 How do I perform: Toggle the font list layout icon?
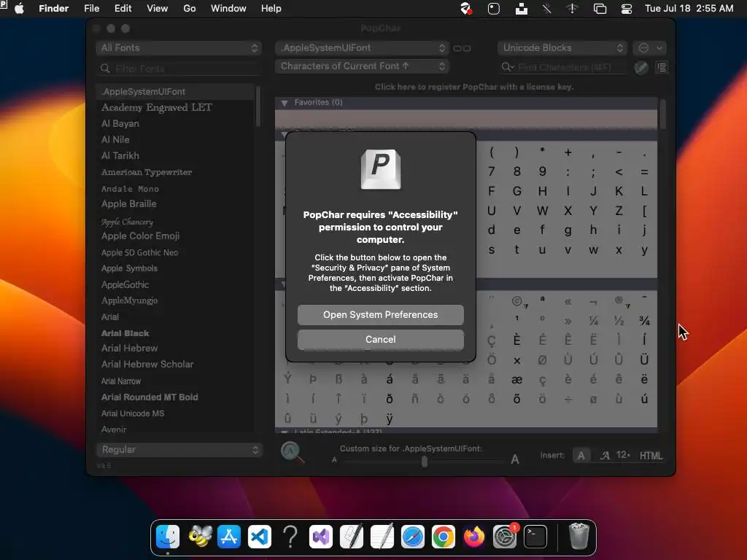pos(662,67)
